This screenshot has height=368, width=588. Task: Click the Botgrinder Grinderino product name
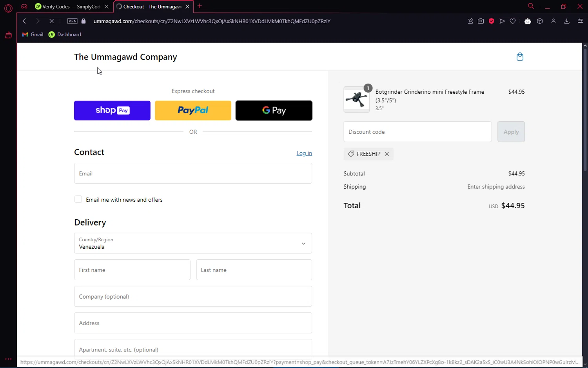pos(430,96)
